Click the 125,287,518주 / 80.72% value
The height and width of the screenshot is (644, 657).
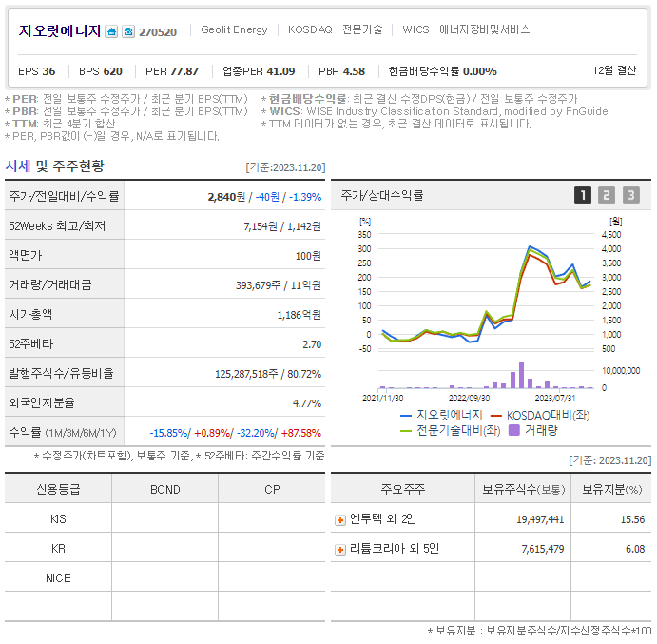coord(268,374)
